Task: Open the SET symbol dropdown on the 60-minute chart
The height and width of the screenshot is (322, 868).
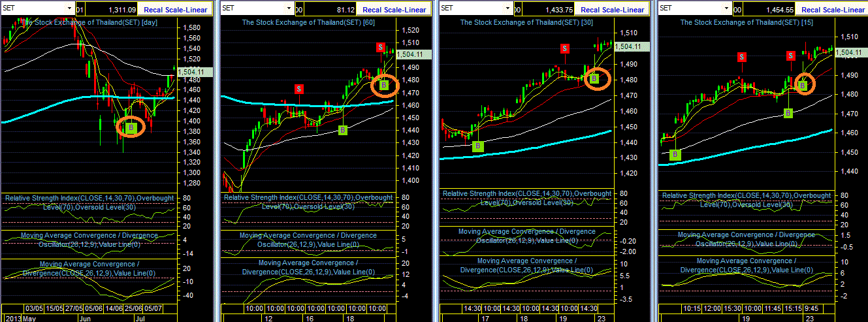Action: pyautogui.click(x=289, y=8)
